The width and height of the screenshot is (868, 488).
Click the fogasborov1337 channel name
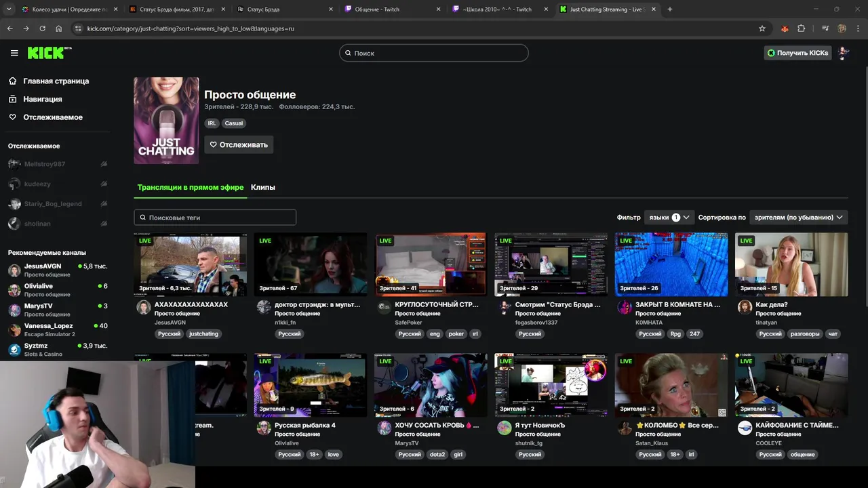tap(536, 323)
